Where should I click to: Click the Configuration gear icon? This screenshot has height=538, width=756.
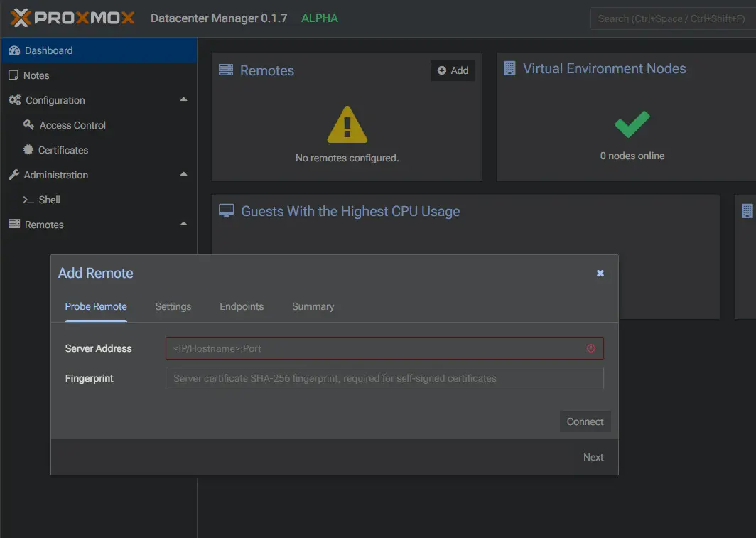point(14,99)
